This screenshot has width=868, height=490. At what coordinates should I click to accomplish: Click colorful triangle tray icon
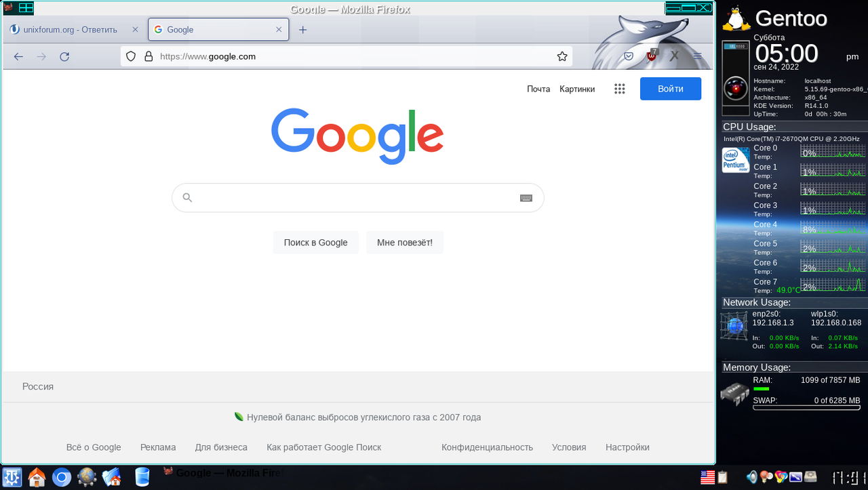781,477
